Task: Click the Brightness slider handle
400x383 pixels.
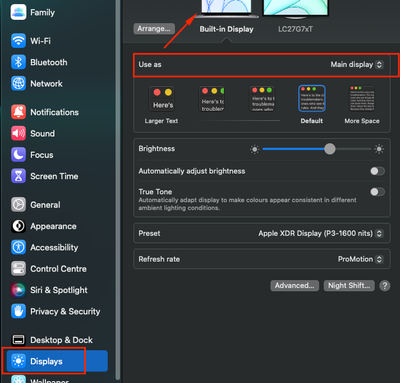Action: (330, 149)
